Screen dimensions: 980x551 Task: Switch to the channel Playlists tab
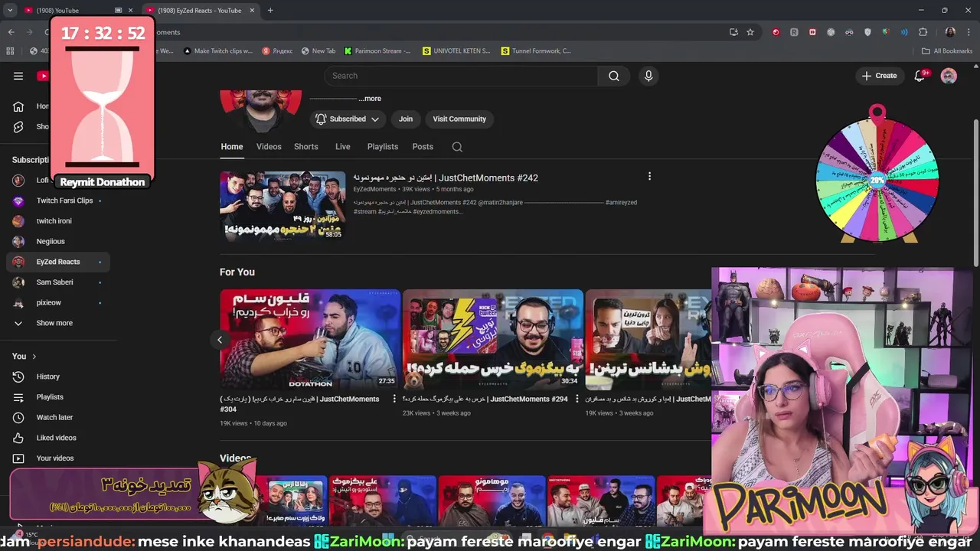(x=383, y=147)
